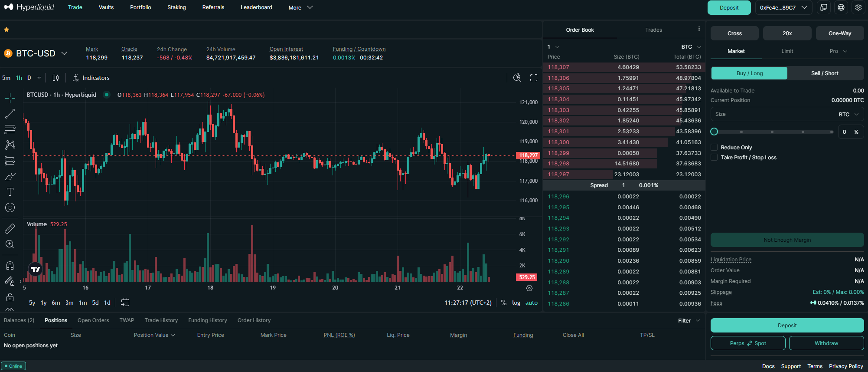Toggle magnet mode on chart
This screenshot has height=372, width=868.
(x=10, y=265)
